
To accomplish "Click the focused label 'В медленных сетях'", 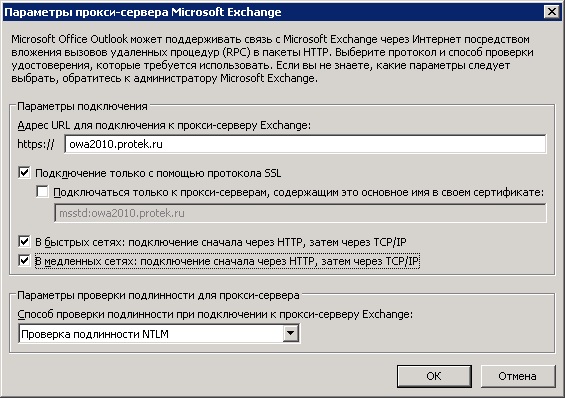I will pos(85,261).
